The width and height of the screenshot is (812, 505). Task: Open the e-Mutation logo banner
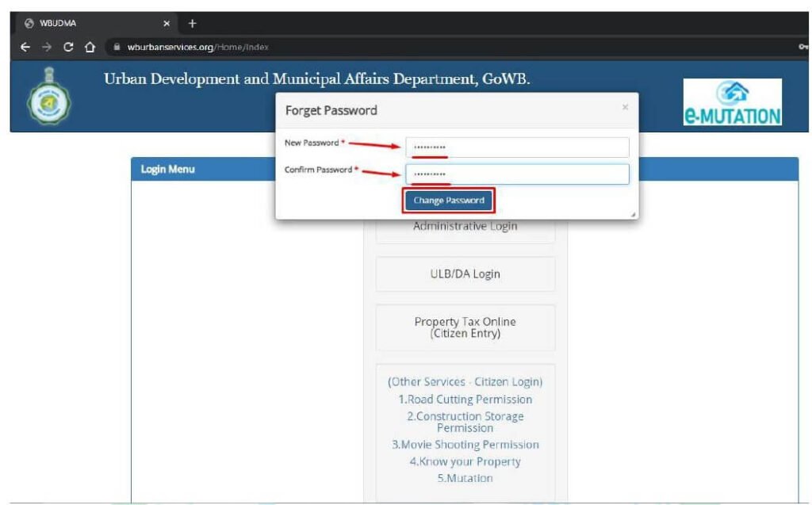pyautogui.click(x=732, y=102)
